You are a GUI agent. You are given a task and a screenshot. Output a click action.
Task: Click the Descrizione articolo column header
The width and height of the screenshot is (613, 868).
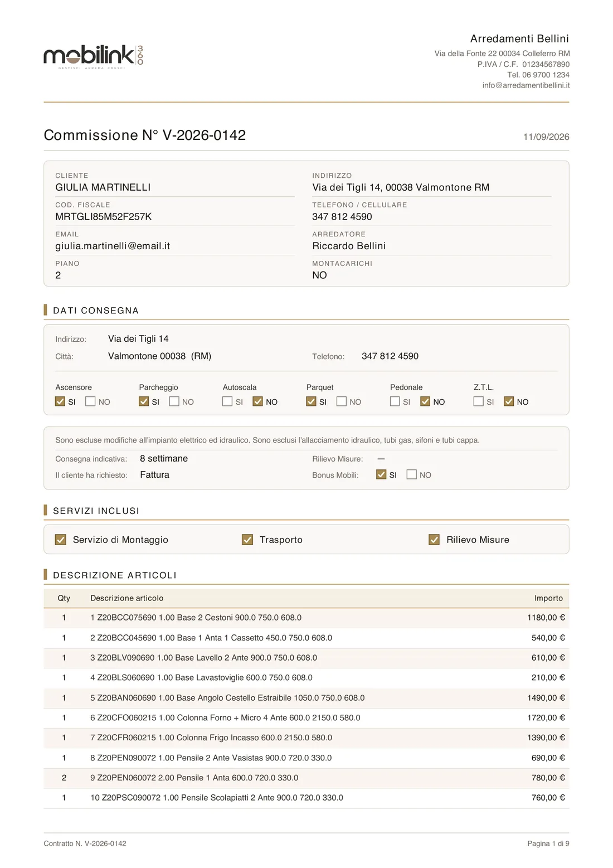pyautogui.click(x=127, y=598)
